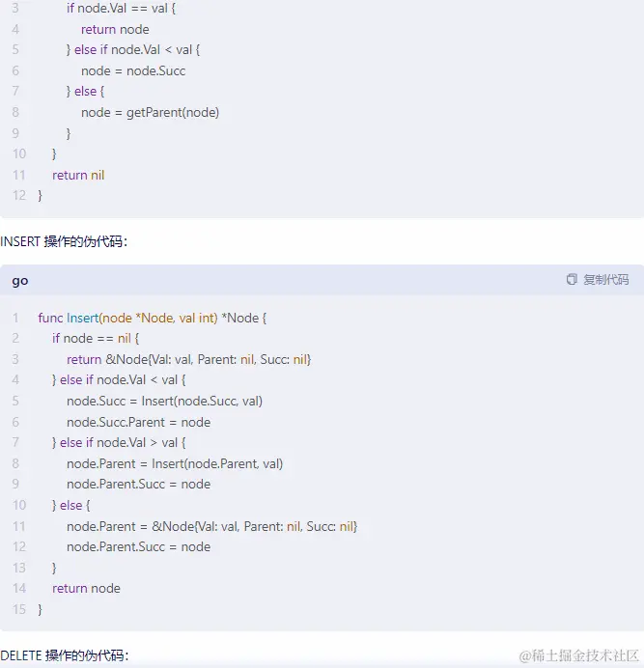Click '} else {' on line 10 of Insert
This screenshot has width=644, height=668.
click(71, 506)
